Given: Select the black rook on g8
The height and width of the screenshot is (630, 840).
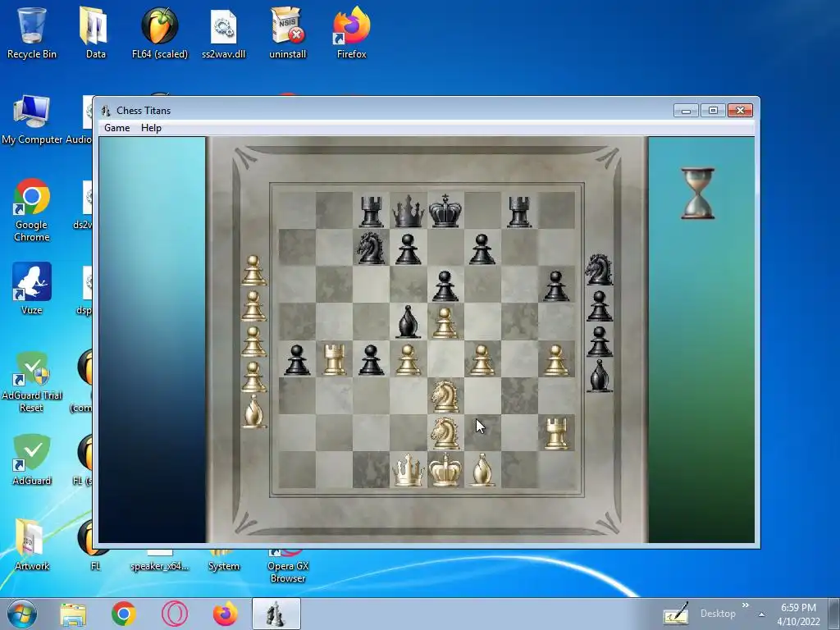Looking at the screenshot, I should [519, 212].
